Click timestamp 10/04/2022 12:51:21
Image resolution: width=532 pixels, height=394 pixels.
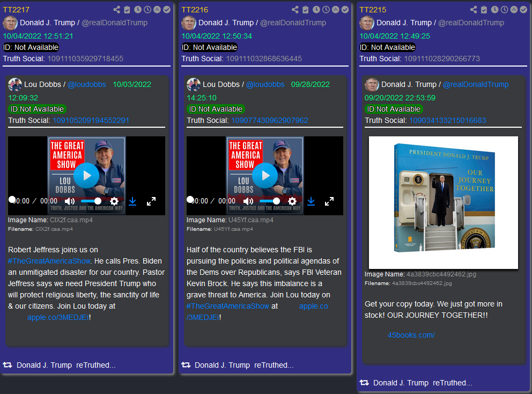[38, 36]
